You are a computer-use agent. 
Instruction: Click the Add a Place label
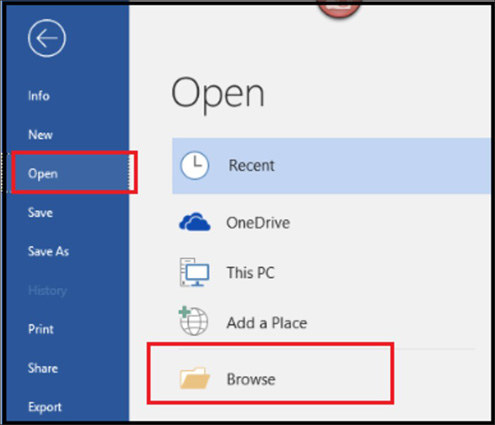tap(267, 323)
